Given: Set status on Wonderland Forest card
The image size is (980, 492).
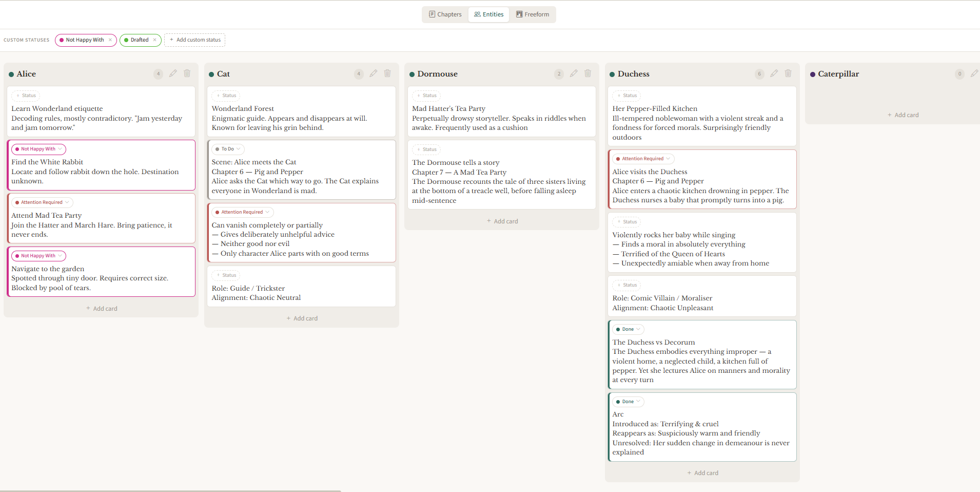Looking at the screenshot, I should (226, 96).
